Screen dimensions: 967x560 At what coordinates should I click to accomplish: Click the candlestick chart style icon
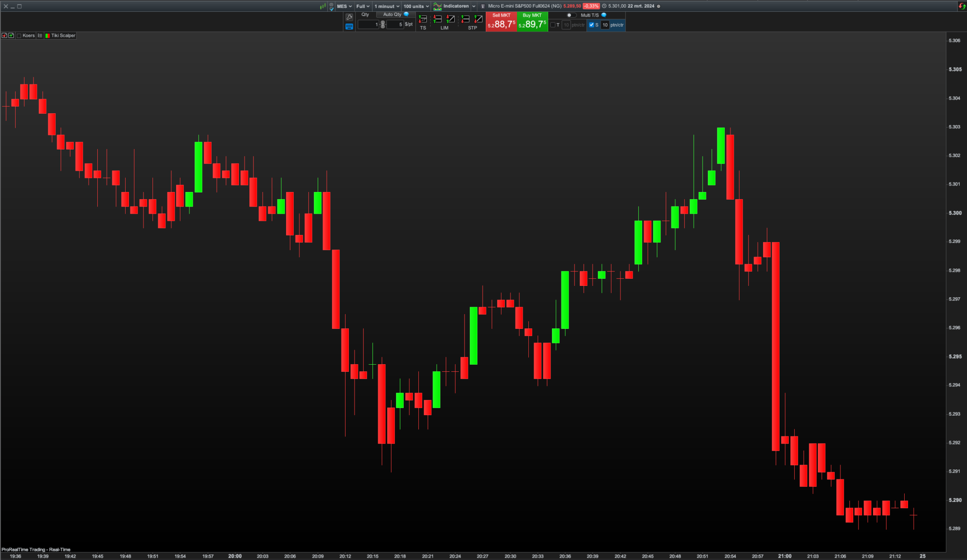(323, 6)
